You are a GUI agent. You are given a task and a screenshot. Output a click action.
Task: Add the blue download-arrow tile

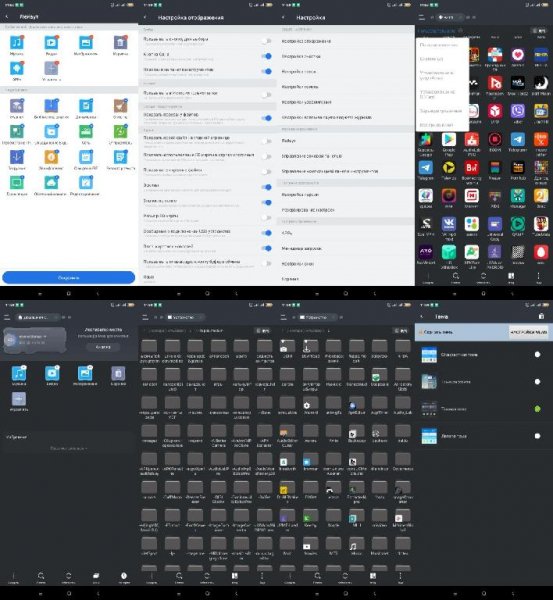(16, 157)
